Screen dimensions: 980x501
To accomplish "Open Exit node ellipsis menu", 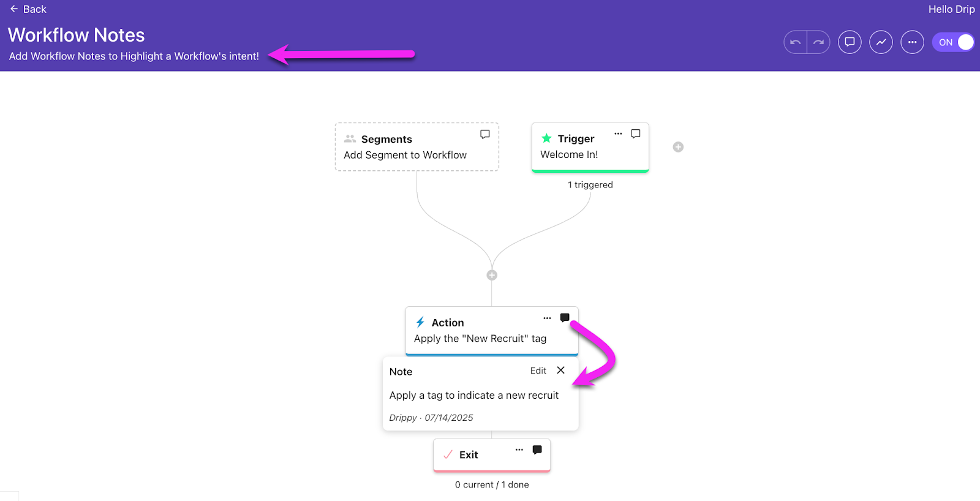I will click(x=519, y=450).
